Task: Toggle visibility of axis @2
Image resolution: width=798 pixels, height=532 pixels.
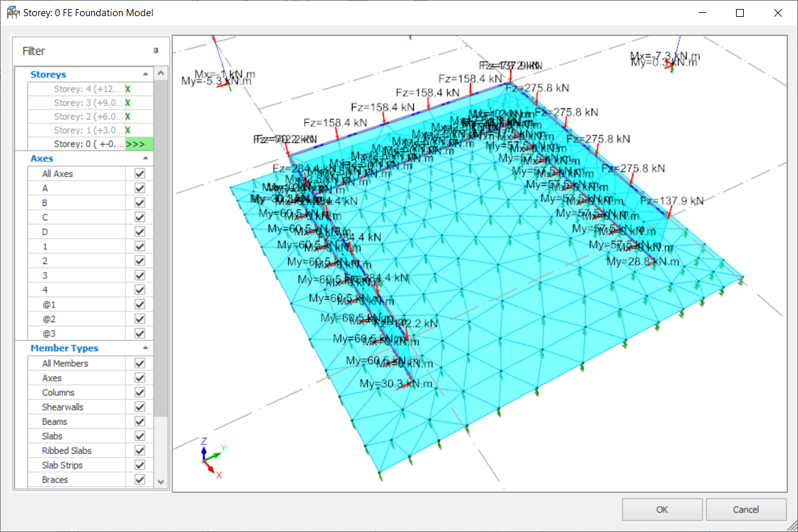Action: click(139, 319)
